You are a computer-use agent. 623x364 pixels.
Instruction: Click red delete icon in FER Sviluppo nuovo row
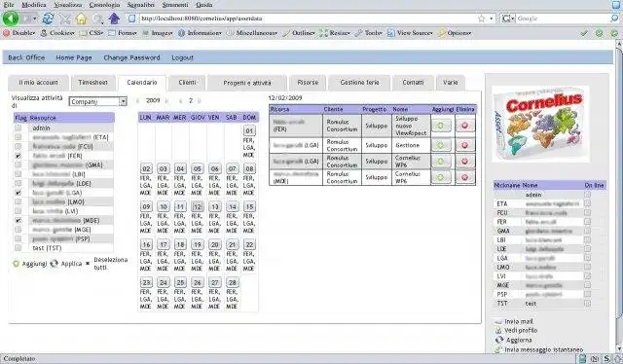click(465, 126)
